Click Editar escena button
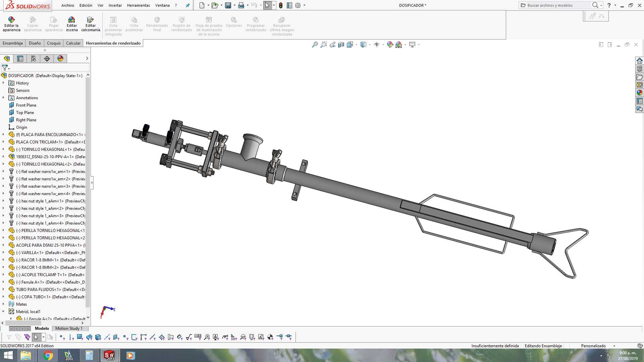Image resolution: width=644 pixels, height=362 pixels. [x=72, y=24]
